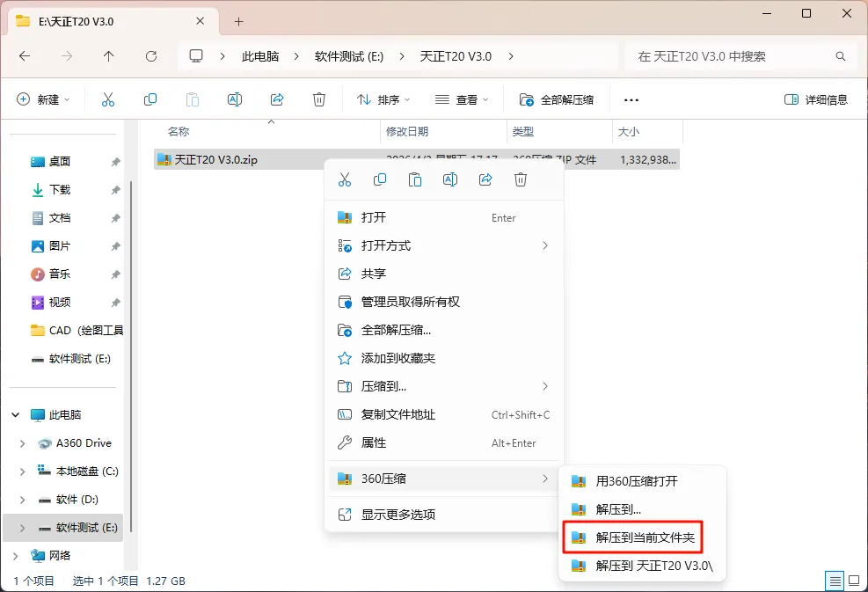868x592 pixels.
Task: Click the Delete icon in the context menu top row
Action: pyautogui.click(x=521, y=179)
